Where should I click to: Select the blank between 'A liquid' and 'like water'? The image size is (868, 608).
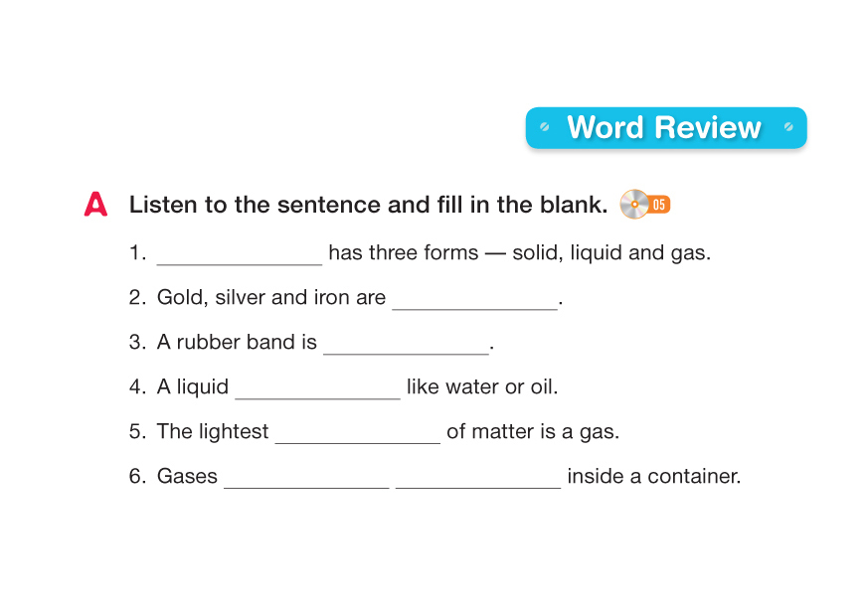click(x=317, y=388)
